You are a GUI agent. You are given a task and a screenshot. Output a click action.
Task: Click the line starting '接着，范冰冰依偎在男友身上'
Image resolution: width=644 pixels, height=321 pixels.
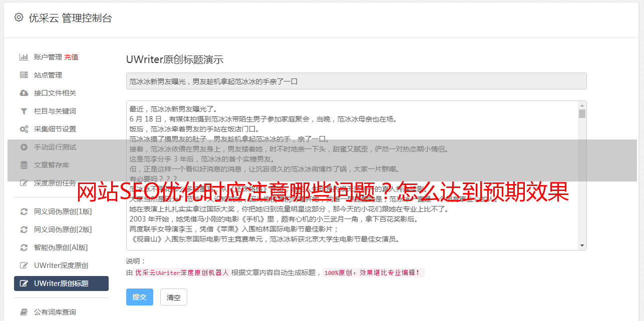coord(289,149)
